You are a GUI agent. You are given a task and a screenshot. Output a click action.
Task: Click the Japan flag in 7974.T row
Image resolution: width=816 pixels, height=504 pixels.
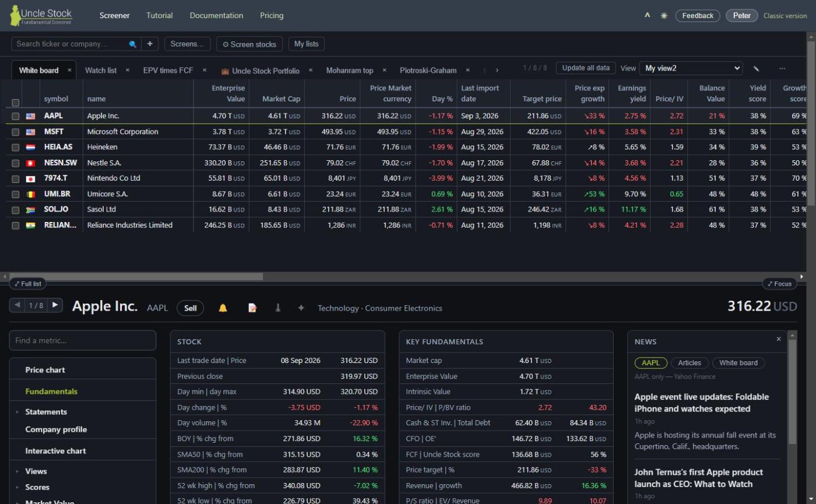click(30, 178)
